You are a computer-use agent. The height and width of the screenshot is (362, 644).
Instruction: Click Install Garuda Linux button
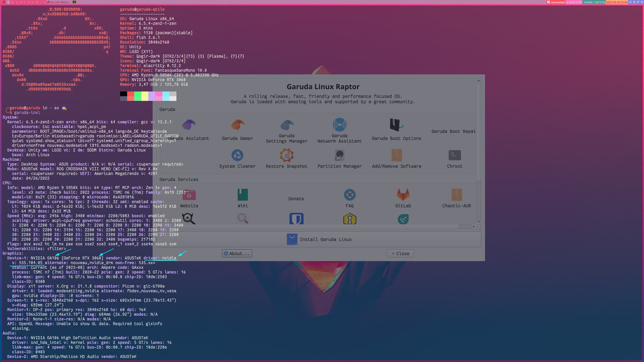point(317,239)
